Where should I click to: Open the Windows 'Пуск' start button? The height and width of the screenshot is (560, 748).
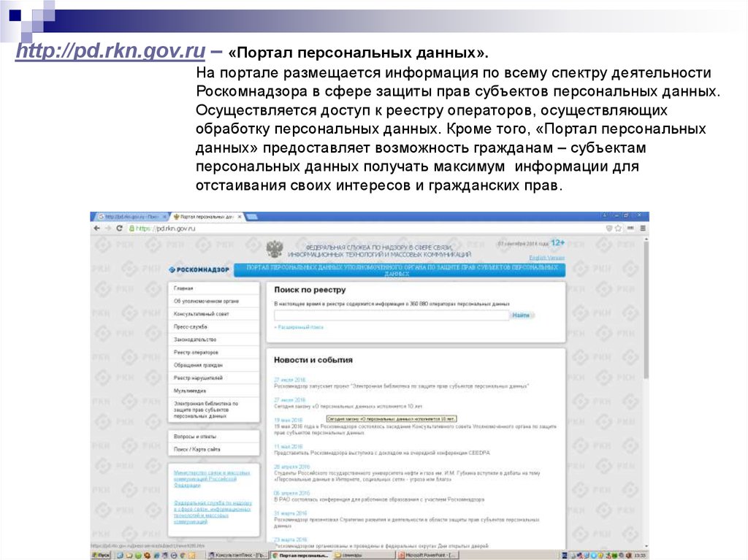pyautogui.click(x=101, y=555)
